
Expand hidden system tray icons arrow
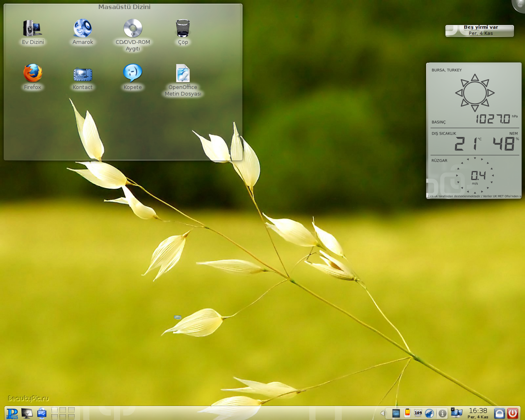point(383,413)
